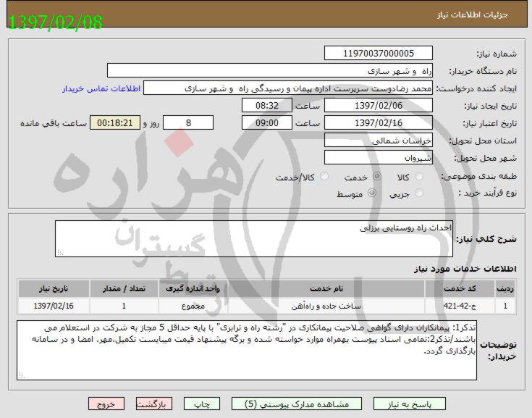The width and height of the screenshot is (532, 418).
Task: Click creation time field 08:32
Action: coord(266,105)
